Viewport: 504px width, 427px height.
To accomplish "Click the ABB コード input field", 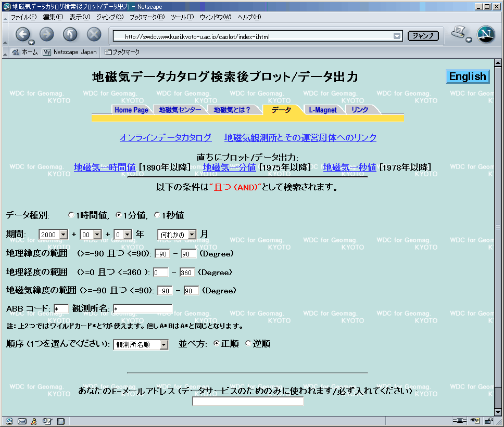I will [x=61, y=309].
